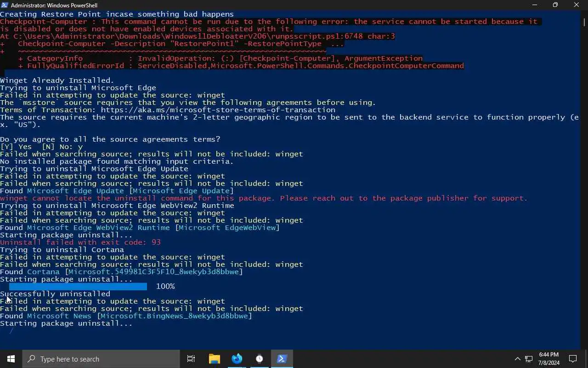Click 'Creating Restore Point incase something bad happens'

(117, 14)
